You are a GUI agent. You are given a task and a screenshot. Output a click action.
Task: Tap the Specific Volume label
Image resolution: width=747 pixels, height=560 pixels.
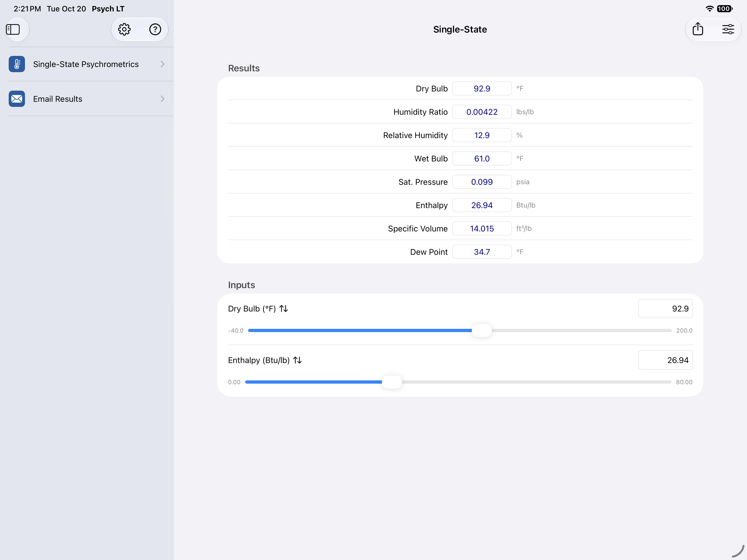418,228
